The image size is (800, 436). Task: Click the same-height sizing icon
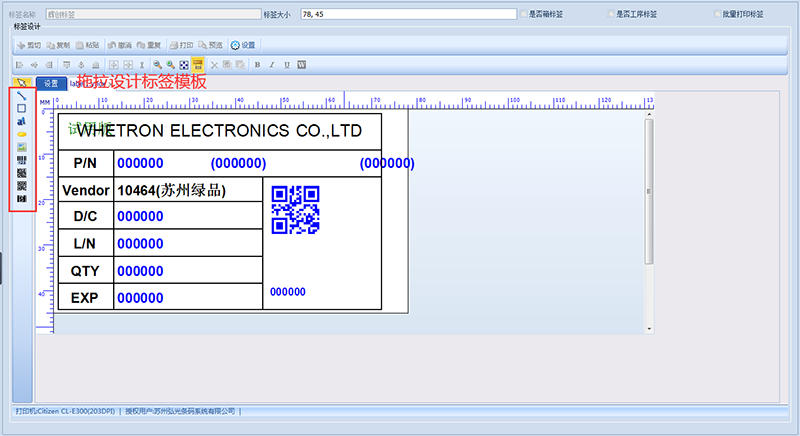[x=128, y=65]
